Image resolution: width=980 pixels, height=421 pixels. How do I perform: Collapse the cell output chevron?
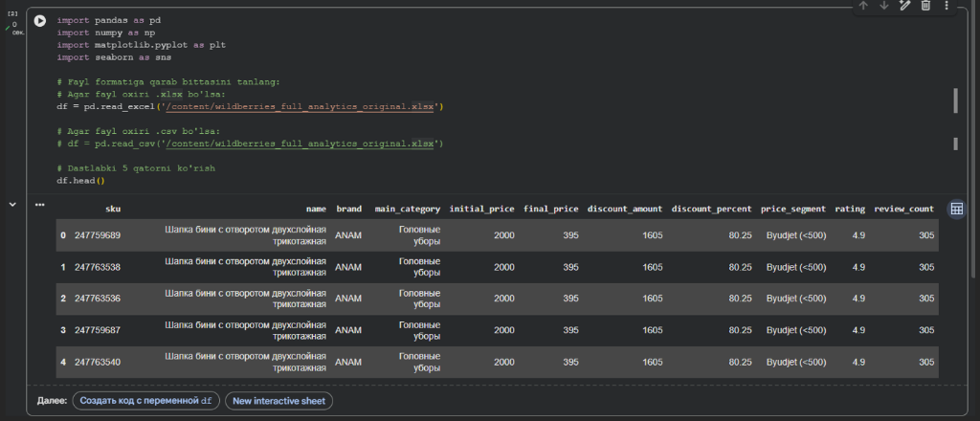[12, 204]
